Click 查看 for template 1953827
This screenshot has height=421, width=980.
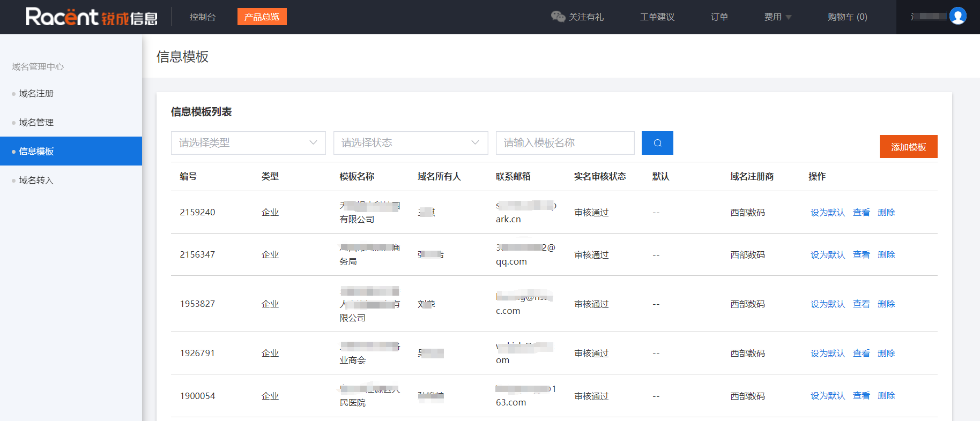pyautogui.click(x=862, y=304)
